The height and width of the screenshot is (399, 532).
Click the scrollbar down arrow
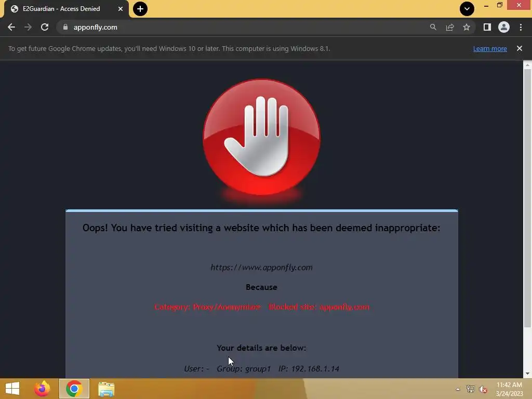tap(527, 374)
